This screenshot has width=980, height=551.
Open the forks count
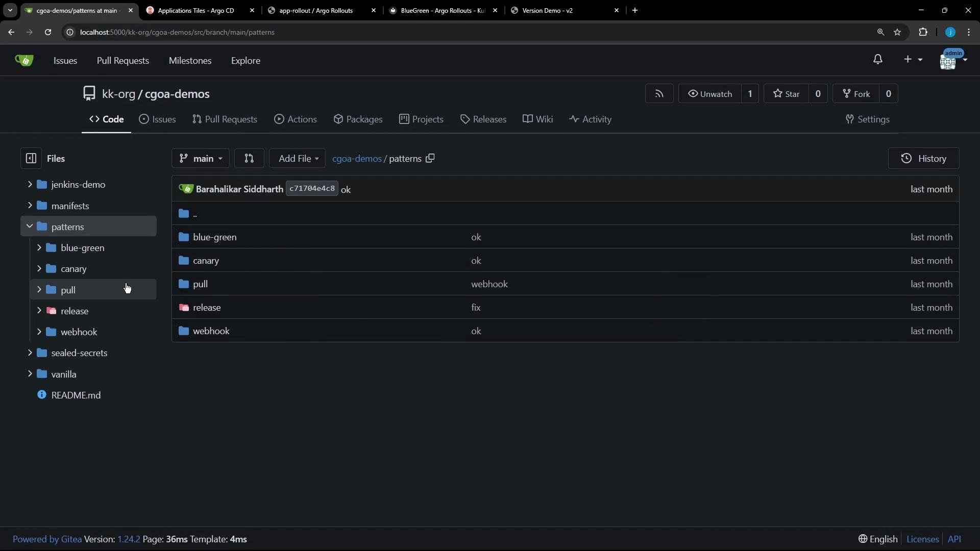click(888, 94)
